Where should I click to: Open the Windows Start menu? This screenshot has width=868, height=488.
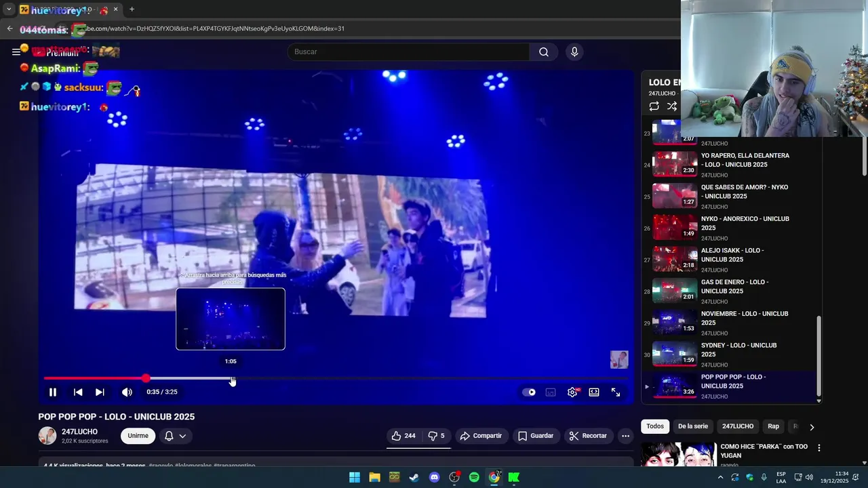355,477
